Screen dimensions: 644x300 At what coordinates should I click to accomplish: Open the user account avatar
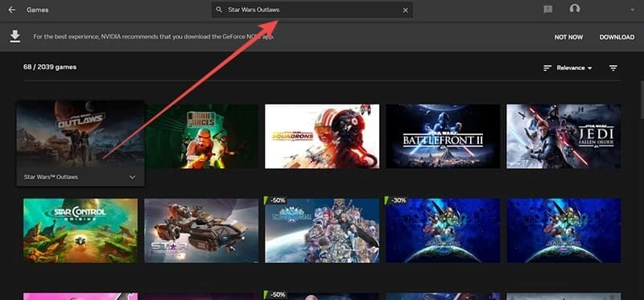(575, 9)
